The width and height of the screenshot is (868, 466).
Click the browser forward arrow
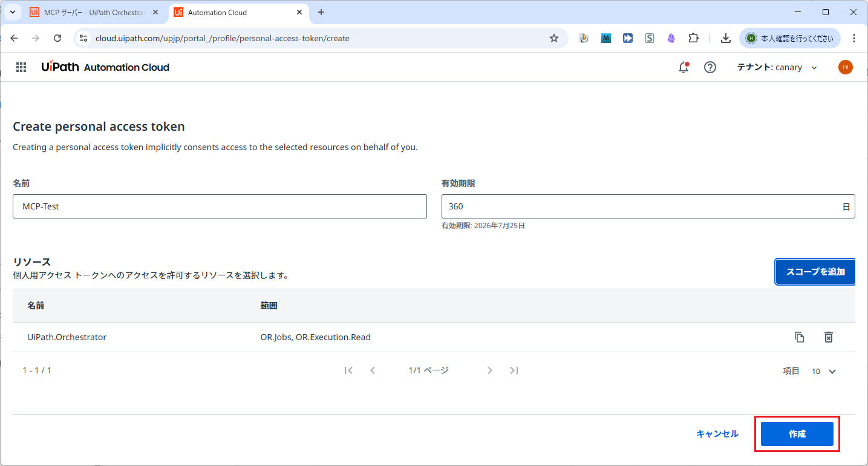pyautogui.click(x=36, y=38)
